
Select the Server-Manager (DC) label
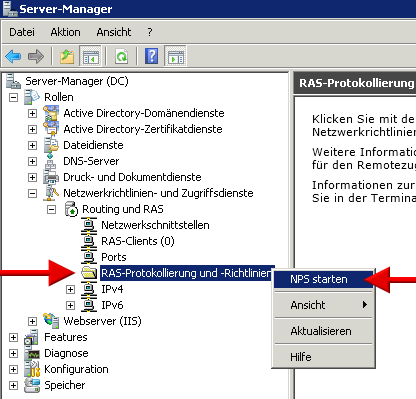click(x=77, y=81)
